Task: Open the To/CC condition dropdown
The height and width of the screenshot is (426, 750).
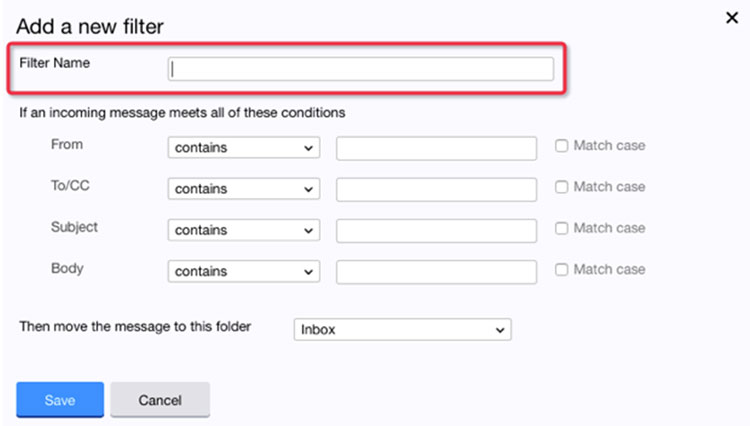Action: [243, 189]
